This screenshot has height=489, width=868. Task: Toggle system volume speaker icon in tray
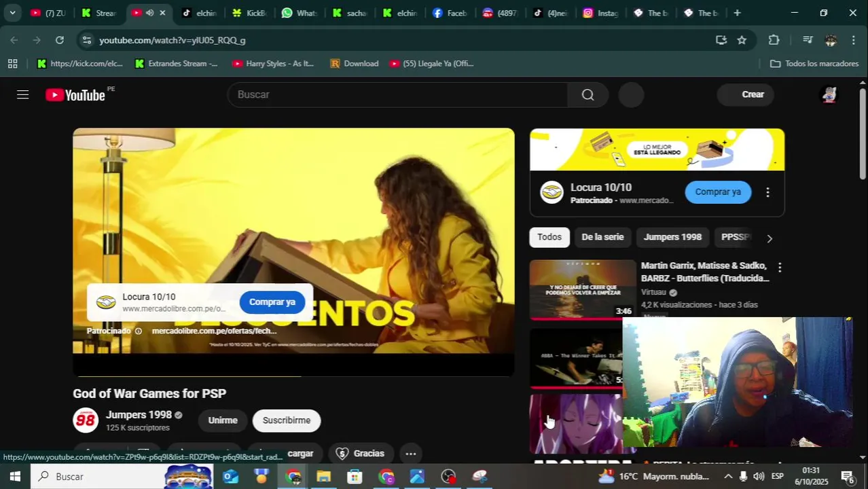(x=759, y=476)
